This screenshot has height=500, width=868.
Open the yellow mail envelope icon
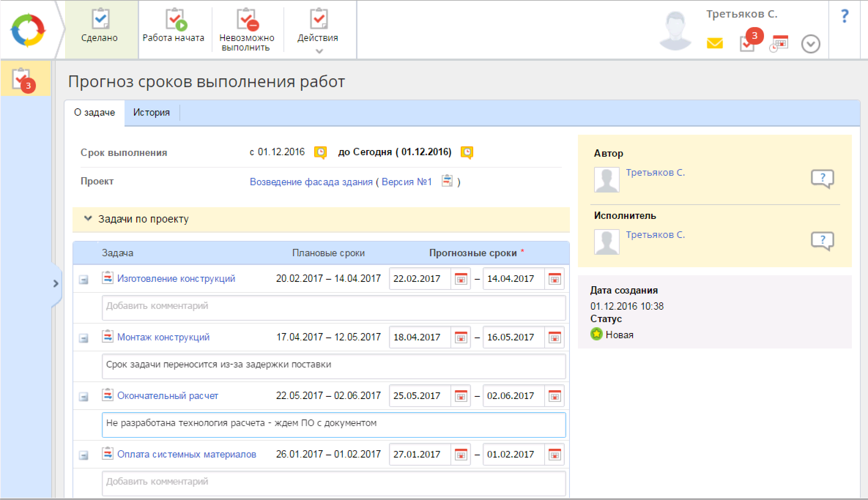click(714, 44)
